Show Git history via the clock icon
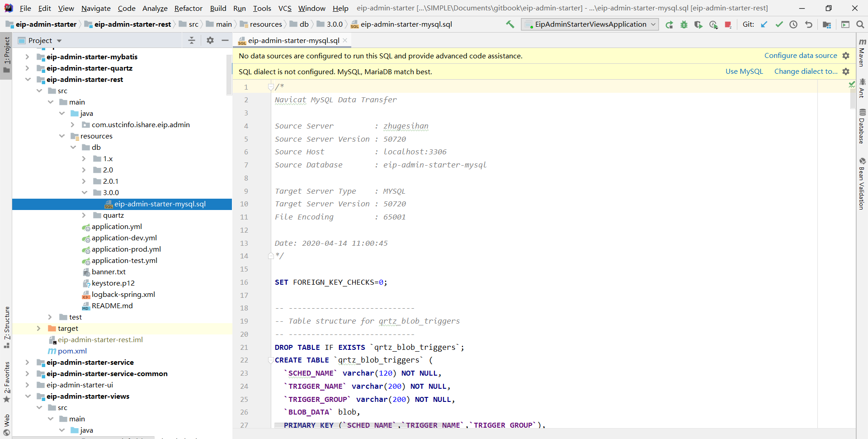 click(793, 24)
